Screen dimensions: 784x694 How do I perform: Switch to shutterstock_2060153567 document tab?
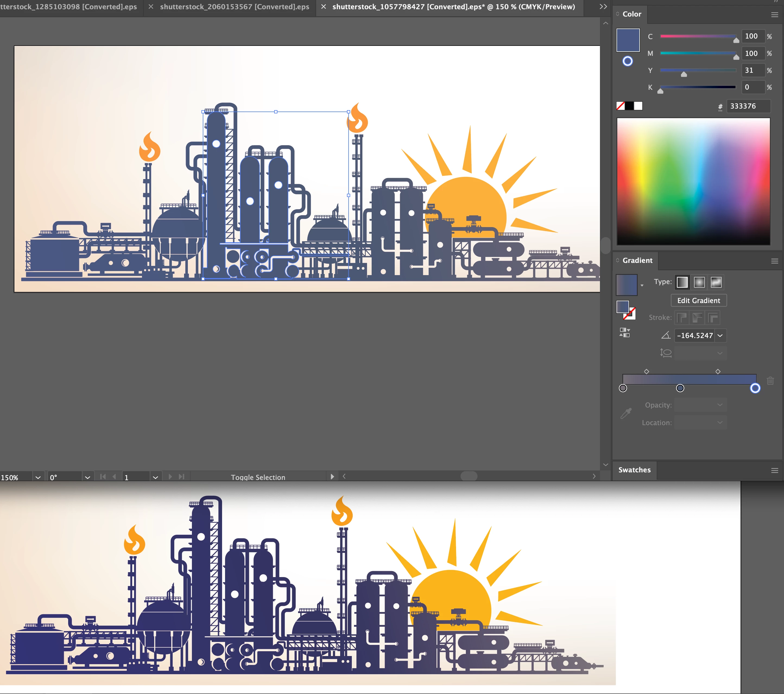[234, 7]
